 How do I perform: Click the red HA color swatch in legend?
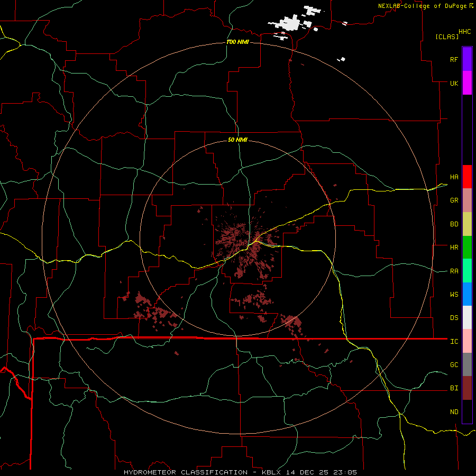click(x=467, y=177)
